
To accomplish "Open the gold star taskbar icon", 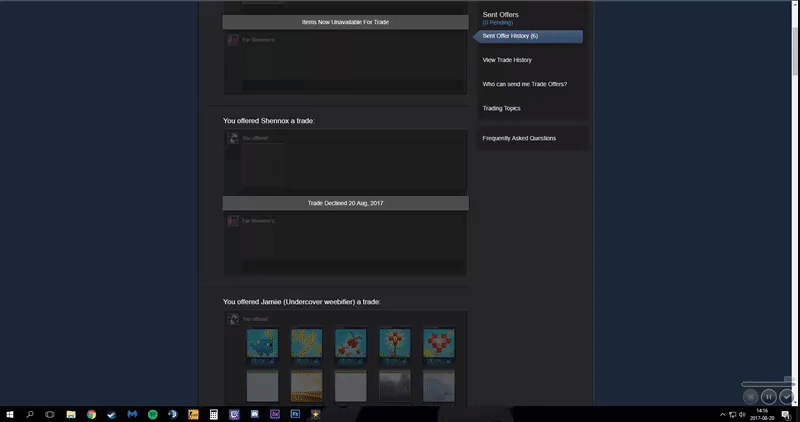I will 315,414.
